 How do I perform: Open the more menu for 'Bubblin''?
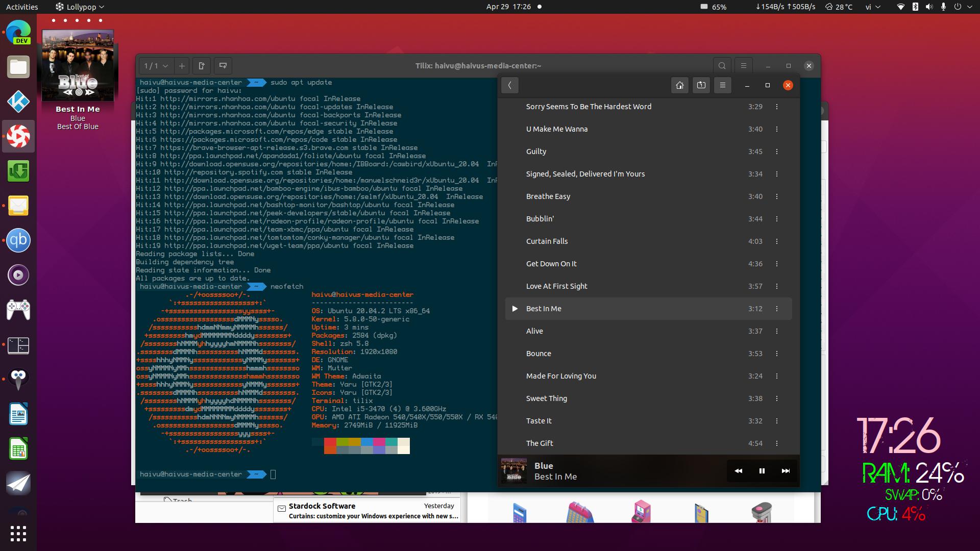click(777, 219)
